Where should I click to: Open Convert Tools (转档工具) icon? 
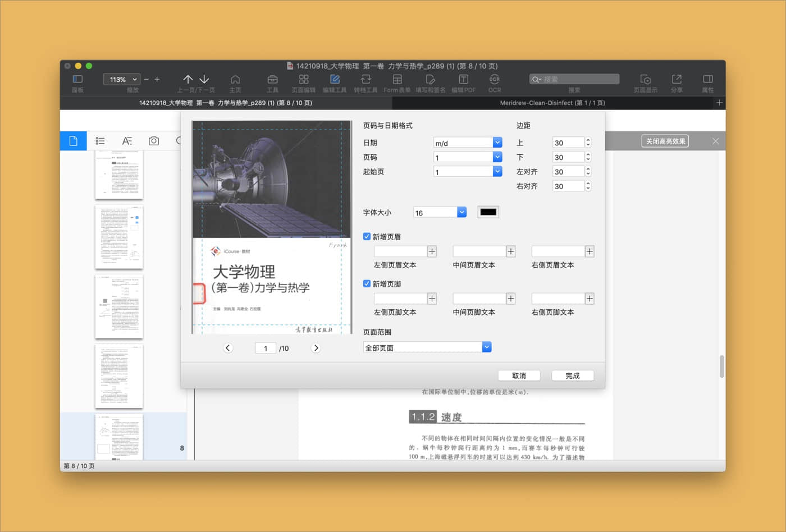(366, 79)
